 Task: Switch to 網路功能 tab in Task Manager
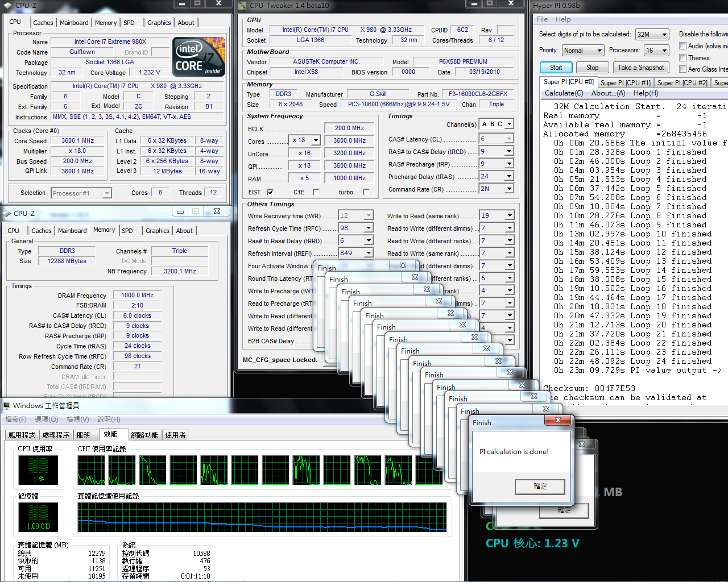tap(144, 435)
